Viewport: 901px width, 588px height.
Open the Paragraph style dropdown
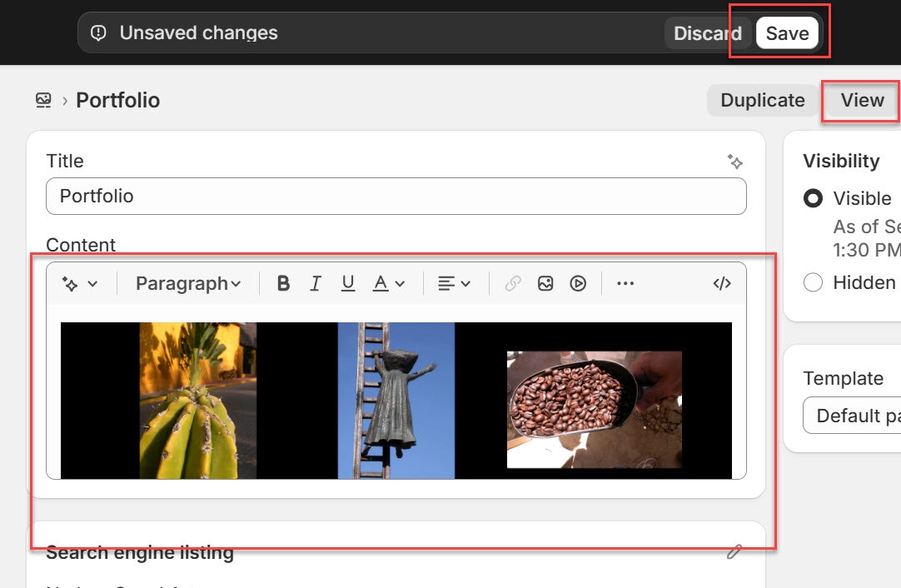point(187,282)
